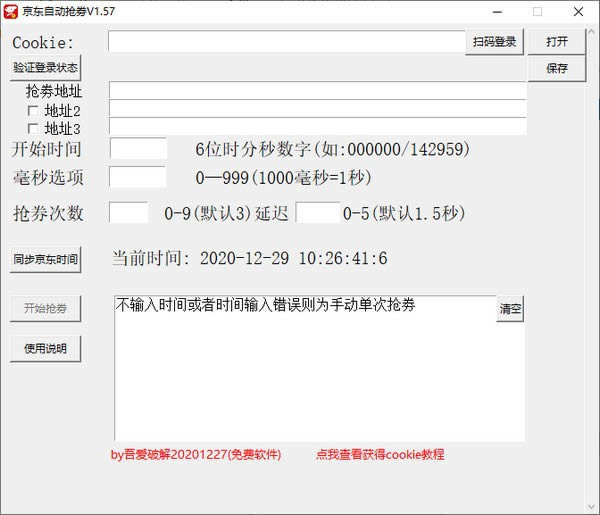Click the 同步京东时间 button

[x=45, y=259]
